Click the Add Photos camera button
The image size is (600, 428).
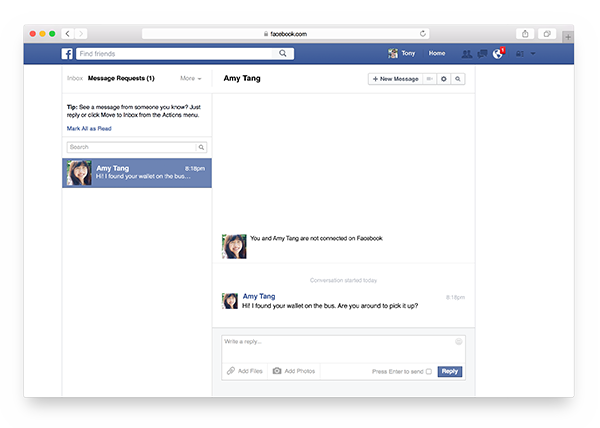[294, 371]
